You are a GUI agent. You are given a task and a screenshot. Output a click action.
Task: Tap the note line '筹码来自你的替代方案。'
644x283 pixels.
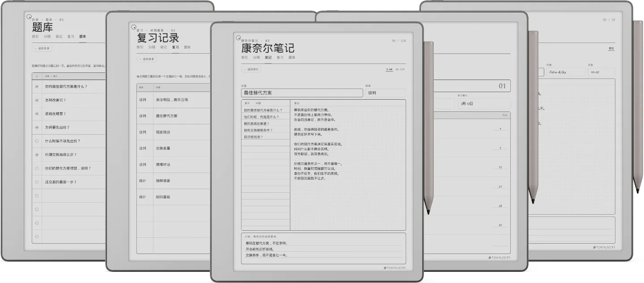(311, 110)
